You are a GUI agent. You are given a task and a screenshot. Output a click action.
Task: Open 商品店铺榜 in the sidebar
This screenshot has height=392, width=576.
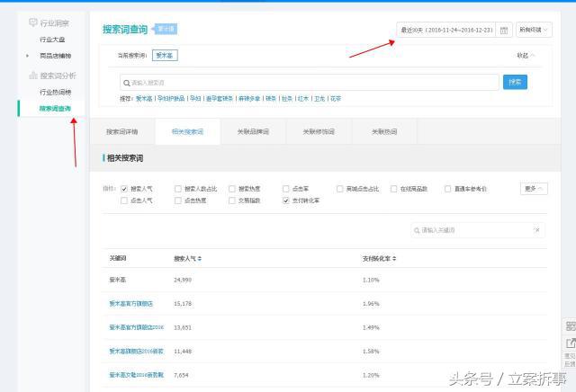56,56
